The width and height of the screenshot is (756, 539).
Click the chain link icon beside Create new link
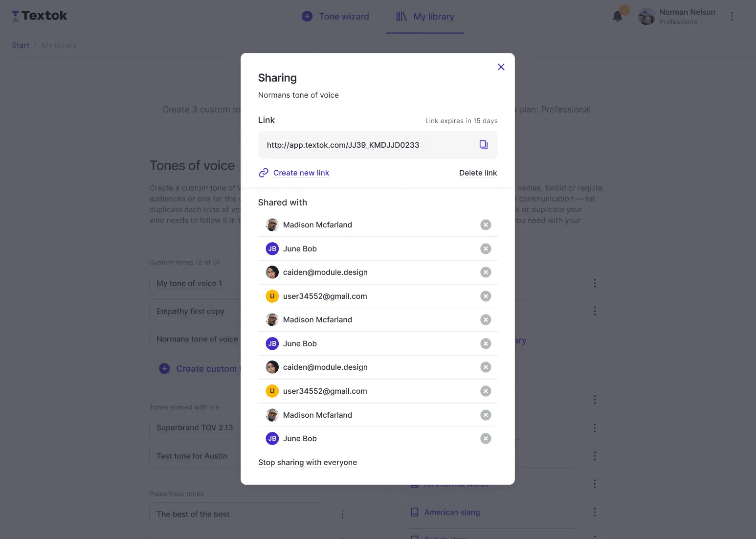[x=264, y=173]
